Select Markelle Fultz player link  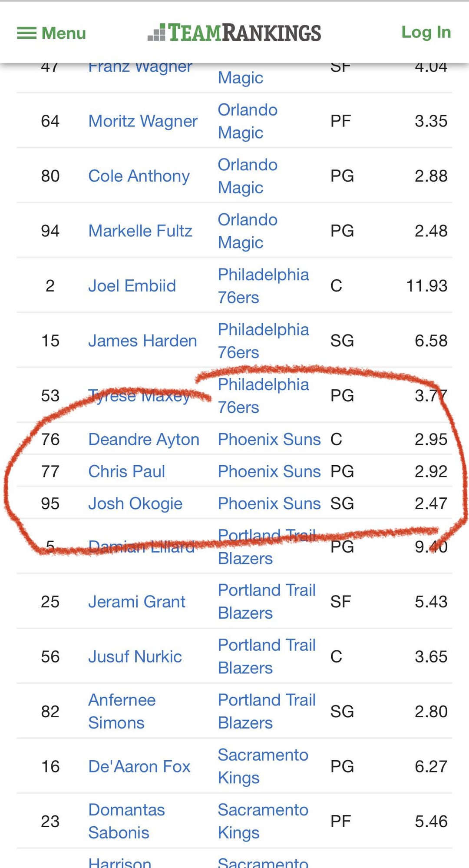coord(140,231)
